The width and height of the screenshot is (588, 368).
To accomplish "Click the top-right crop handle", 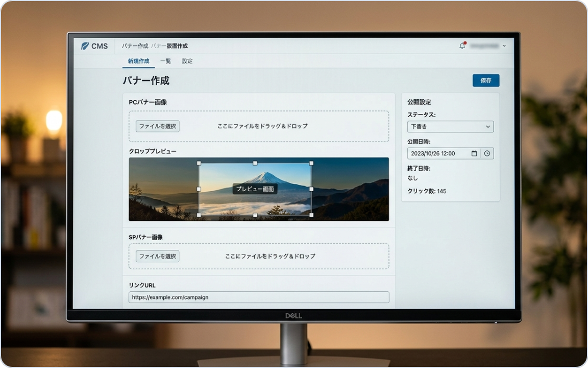I will click(311, 164).
